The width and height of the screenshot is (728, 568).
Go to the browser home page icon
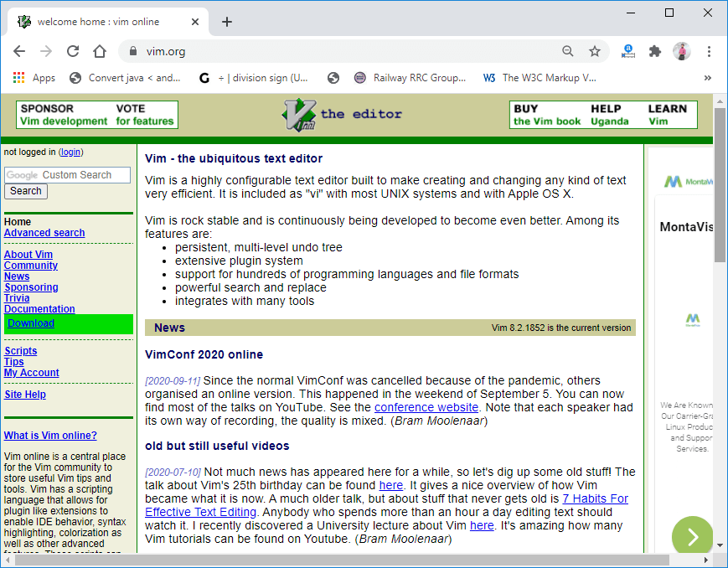[100, 51]
